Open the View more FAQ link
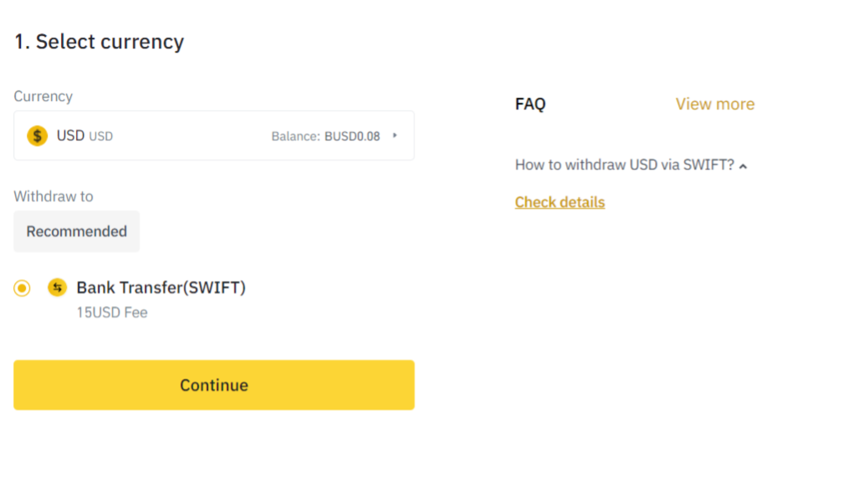 coord(715,104)
